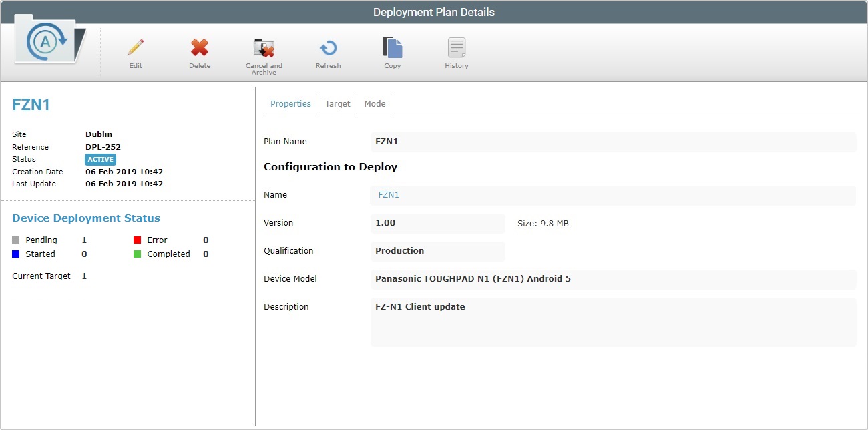
Task: Click the red Error status indicator square
Action: (x=138, y=240)
